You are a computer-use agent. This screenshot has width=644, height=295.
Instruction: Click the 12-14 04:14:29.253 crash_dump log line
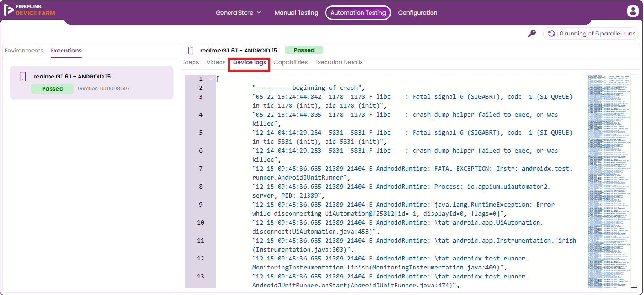[x=405, y=155]
